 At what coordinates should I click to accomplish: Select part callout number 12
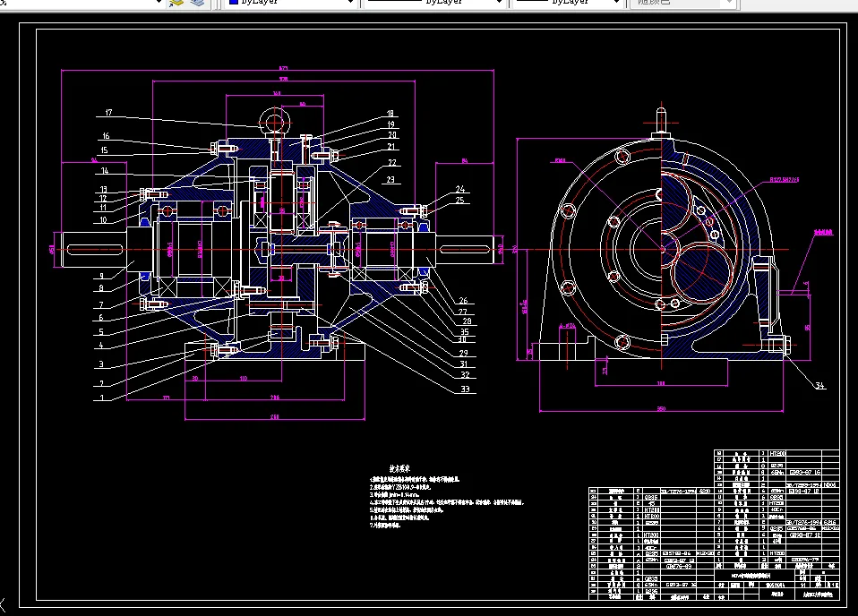tap(103, 198)
